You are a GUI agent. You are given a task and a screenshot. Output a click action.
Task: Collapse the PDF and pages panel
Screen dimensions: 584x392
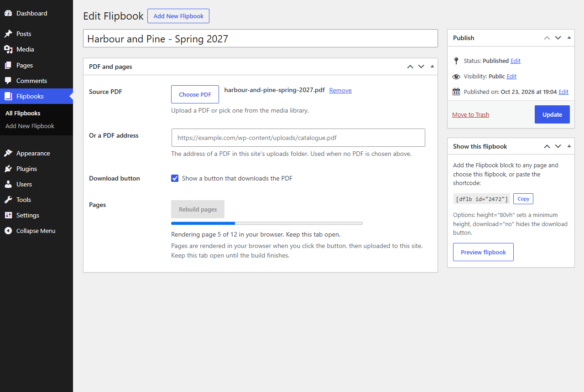coord(432,66)
